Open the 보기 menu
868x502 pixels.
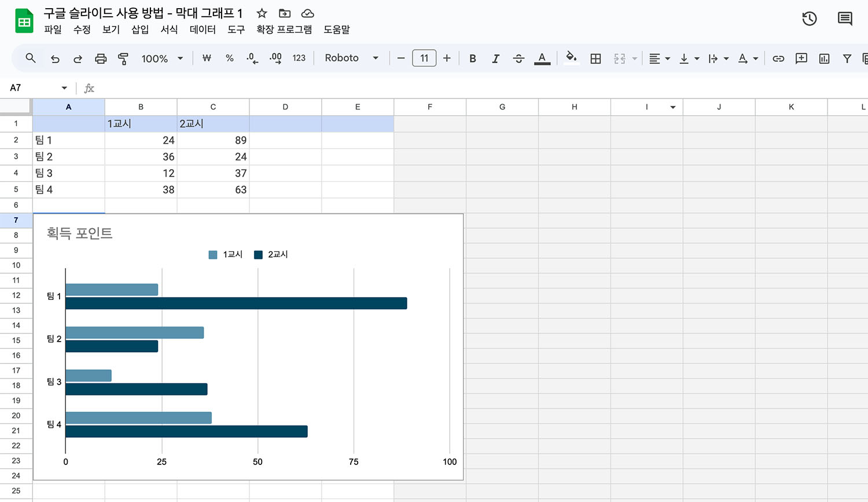tap(111, 30)
